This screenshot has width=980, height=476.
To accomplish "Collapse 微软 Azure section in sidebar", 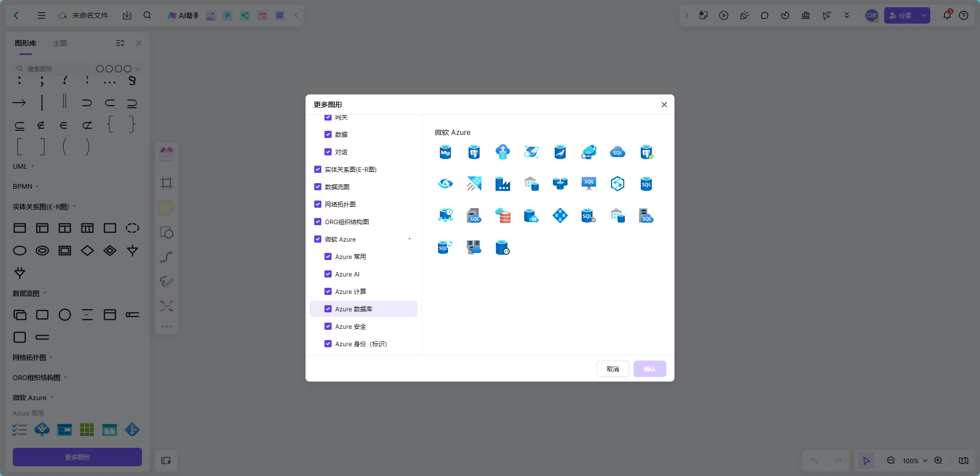I will (x=52, y=397).
